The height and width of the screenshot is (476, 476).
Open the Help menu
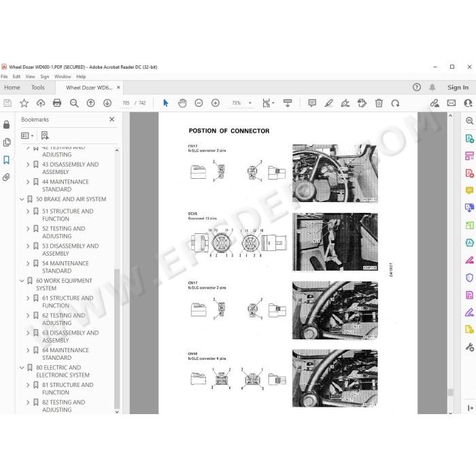[81, 76]
